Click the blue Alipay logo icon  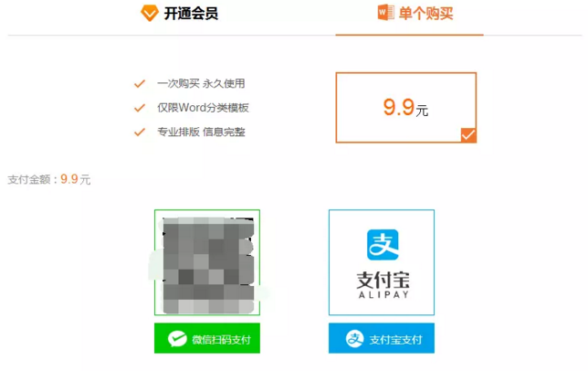(x=383, y=245)
